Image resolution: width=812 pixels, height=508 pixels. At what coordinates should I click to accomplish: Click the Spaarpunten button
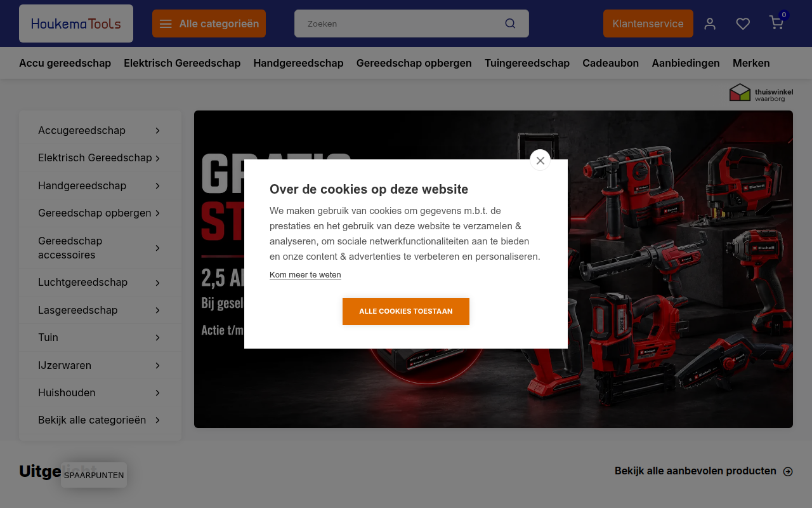click(x=94, y=475)
